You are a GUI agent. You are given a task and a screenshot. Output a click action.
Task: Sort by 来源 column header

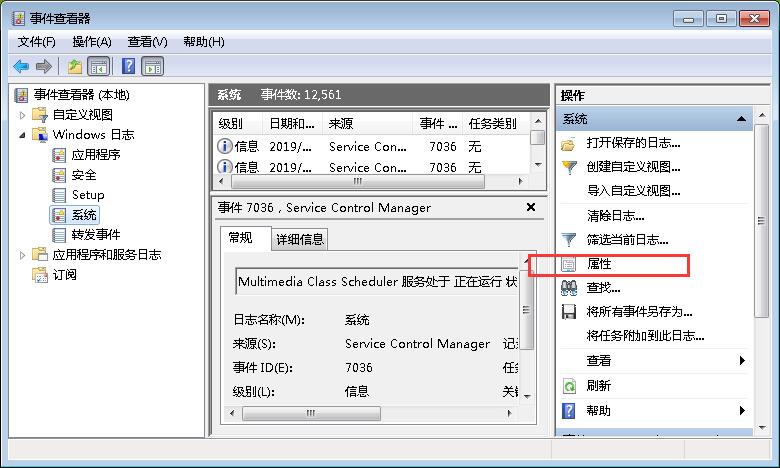[x=367, y=123]
